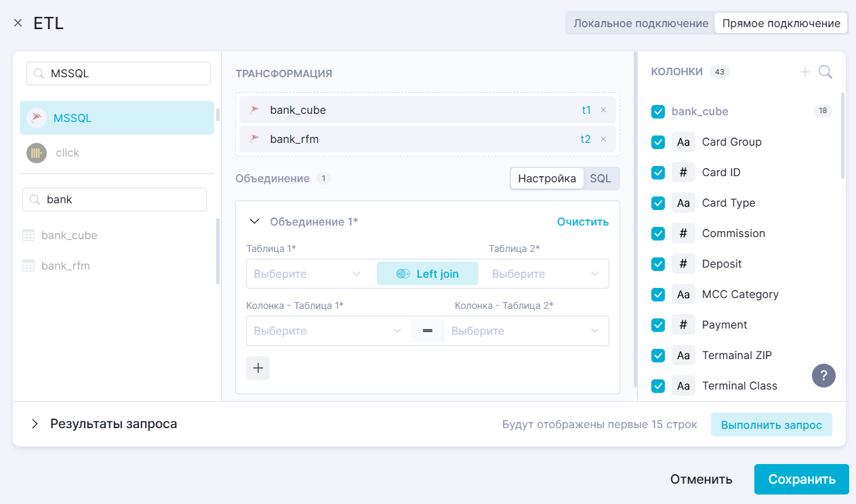Click the equals operator icon
The width and height of the screenshot is (856, 504).
(x=428, y=331)
